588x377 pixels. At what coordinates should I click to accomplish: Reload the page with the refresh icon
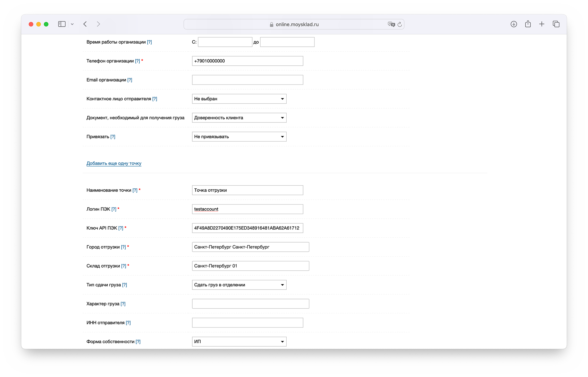(x=400, y=24)
